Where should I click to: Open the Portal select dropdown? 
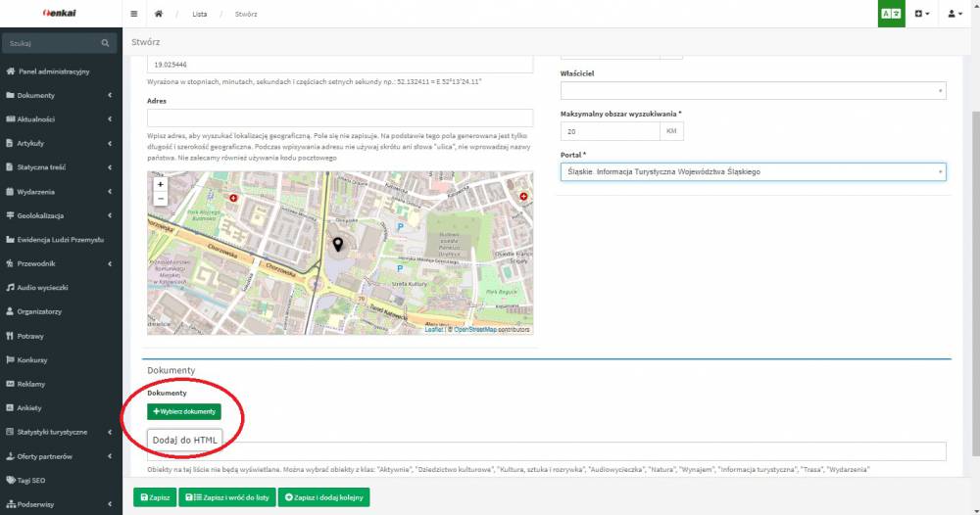pos(752,171)
